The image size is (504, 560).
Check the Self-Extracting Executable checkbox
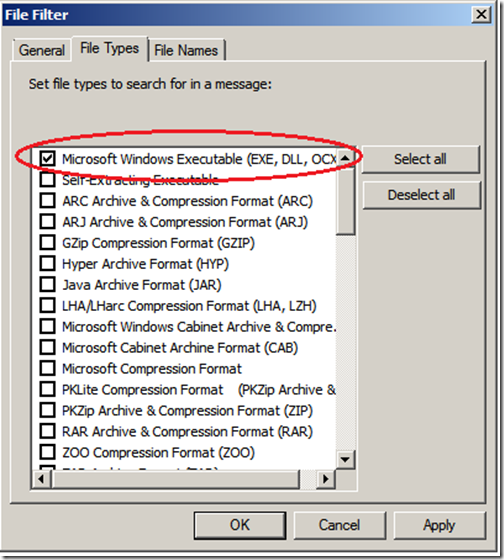click(x=48, y=180)
